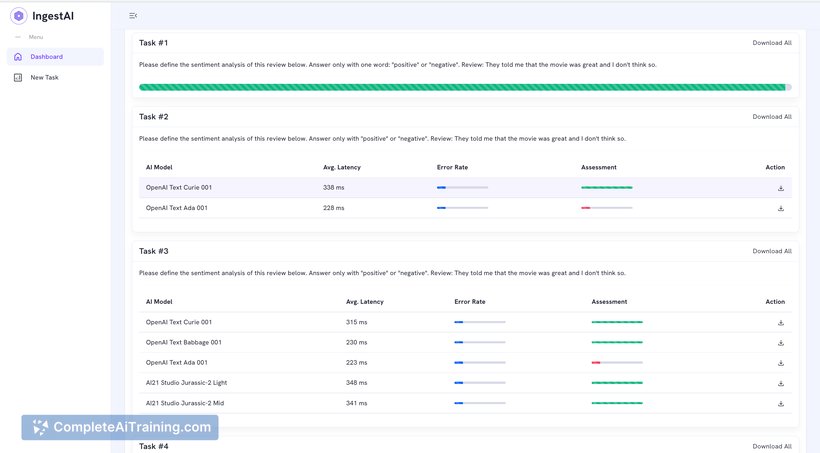
Task: Download Task #3 OpenAI Text Ada 001 result
Action: pos(781,363)
